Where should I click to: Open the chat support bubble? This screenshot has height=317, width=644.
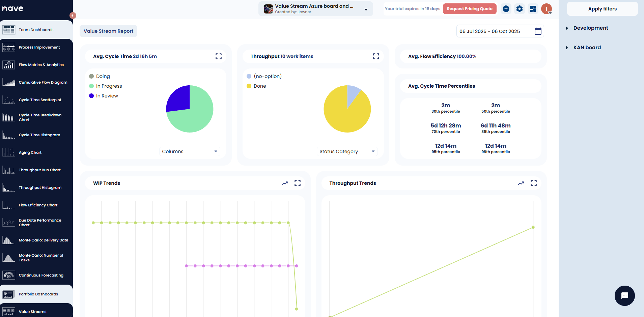pos(624,296)
